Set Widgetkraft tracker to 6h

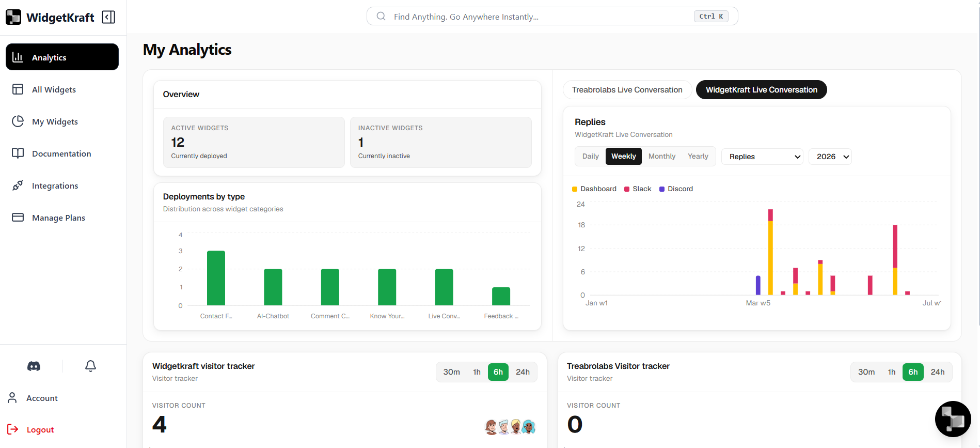pos(498,372)
